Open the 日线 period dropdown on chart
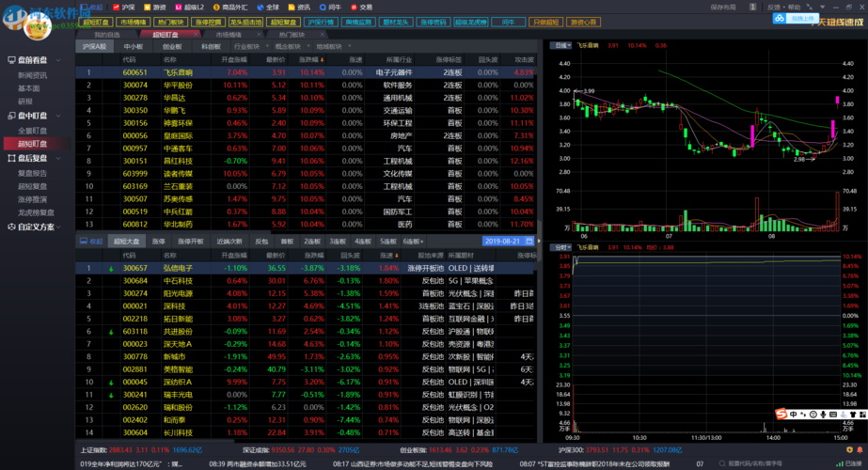The width and height of the screenshot is (868, 470). 561,45
